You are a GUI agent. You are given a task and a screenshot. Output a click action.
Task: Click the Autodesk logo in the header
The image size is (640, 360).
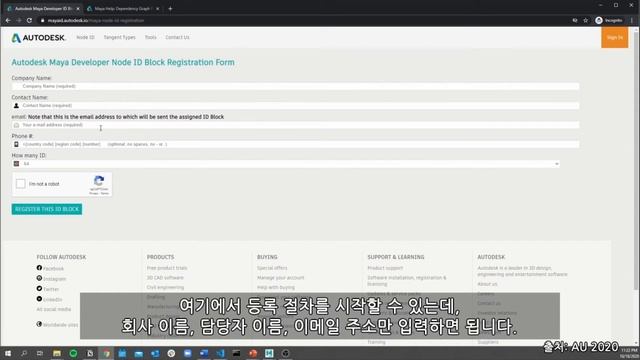point(39,38)
